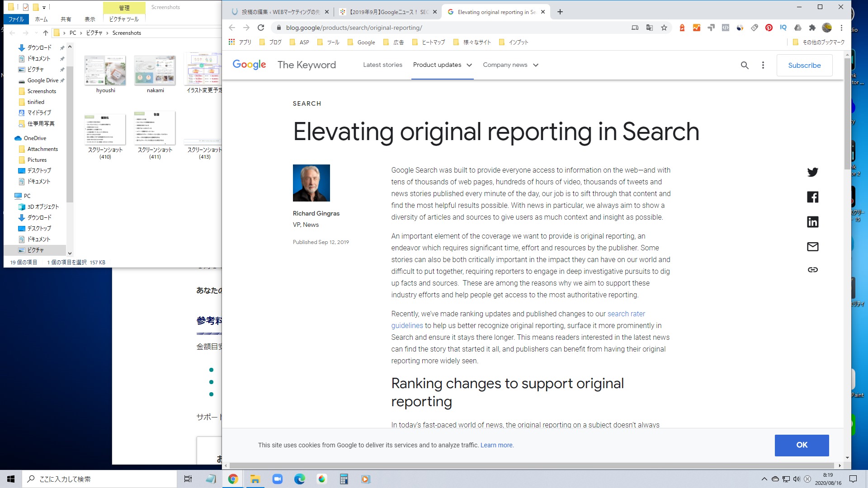Select Screenshots folder in Explorer sidebar
868x488 pixels.
pos(42,91)
